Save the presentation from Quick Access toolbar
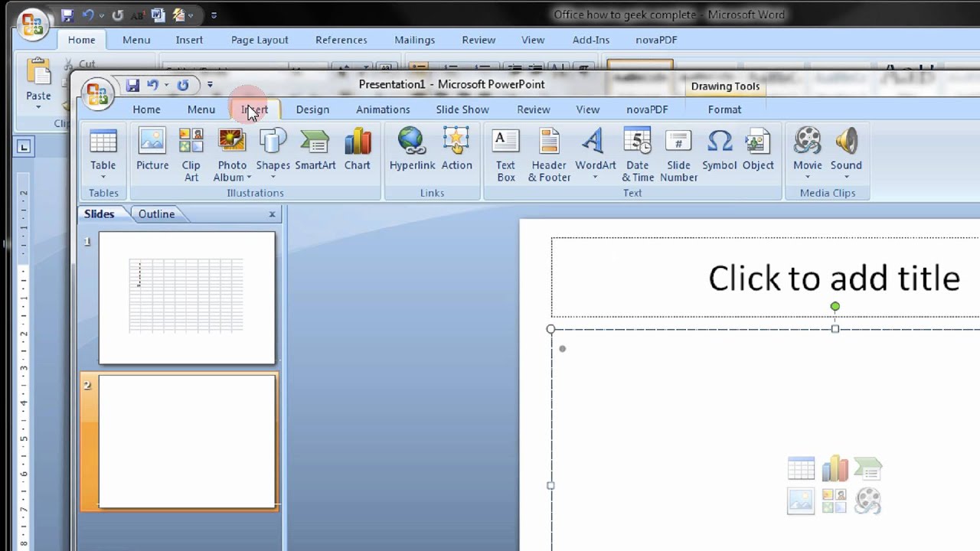The image size is (980, 551). click(132, 85)
